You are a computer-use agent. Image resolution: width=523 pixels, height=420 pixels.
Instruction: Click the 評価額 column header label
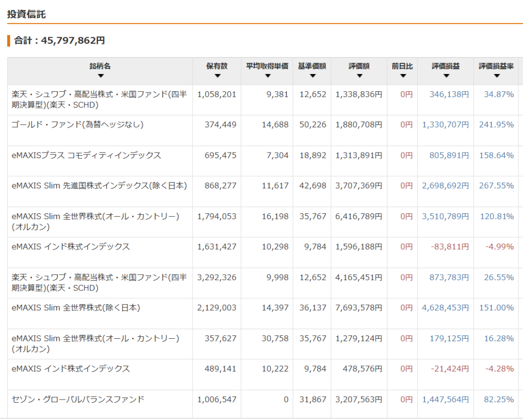point(359,66)
